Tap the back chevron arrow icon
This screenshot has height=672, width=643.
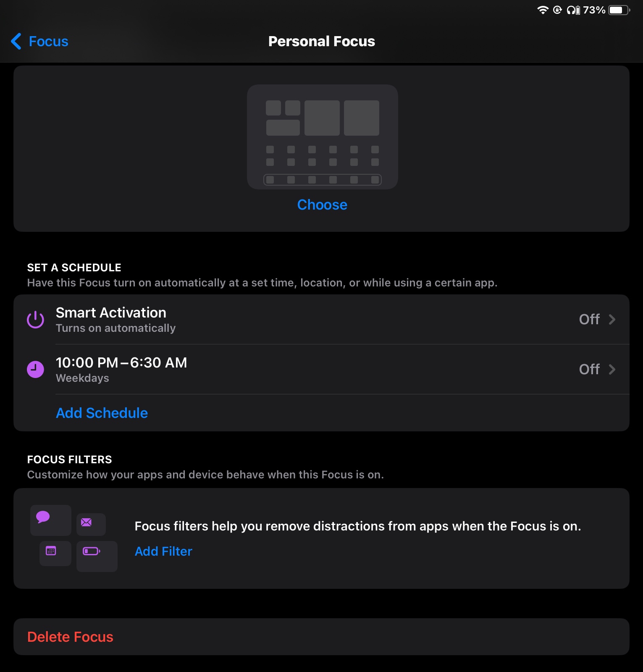coord(16,42)
